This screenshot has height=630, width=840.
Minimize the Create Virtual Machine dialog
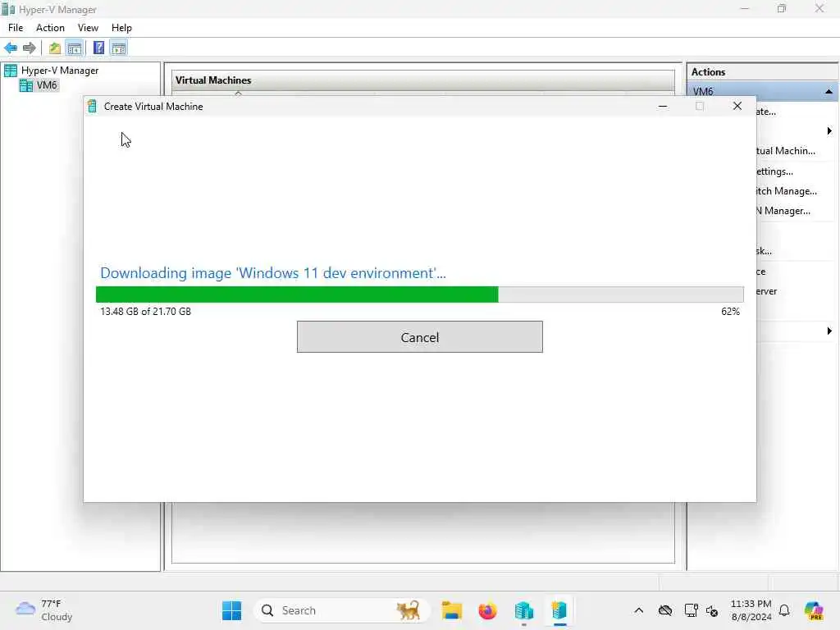(663, 106)
